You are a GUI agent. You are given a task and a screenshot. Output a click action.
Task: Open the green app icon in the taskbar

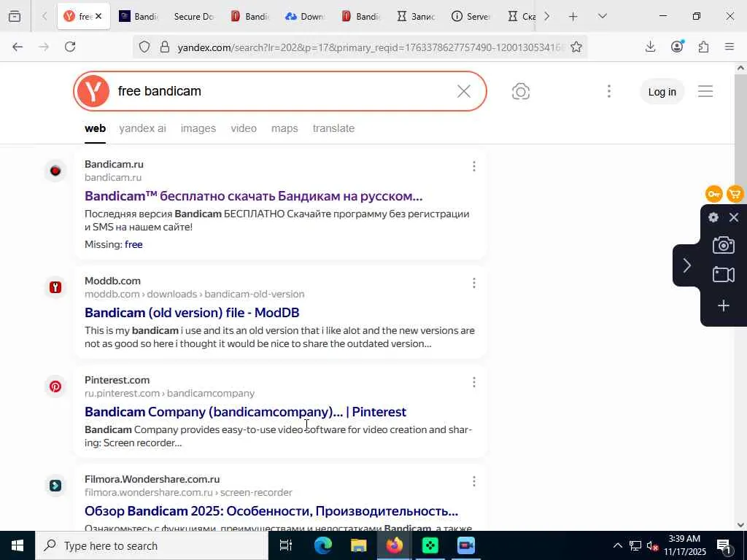[430, 545]
